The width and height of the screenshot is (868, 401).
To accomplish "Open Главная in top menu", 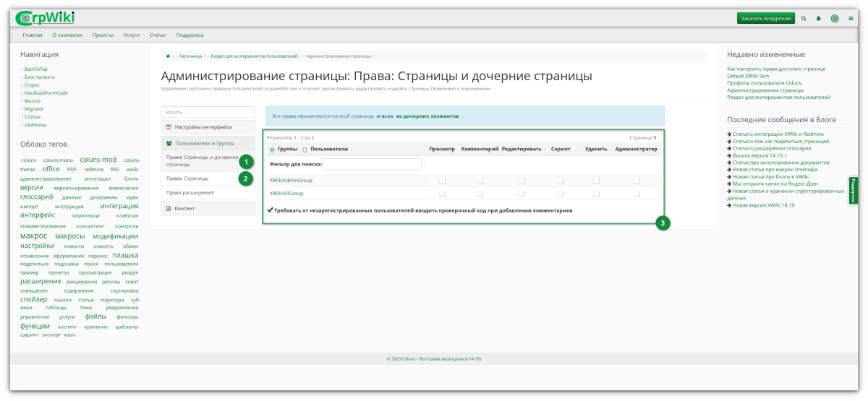I will pos(33,35).
